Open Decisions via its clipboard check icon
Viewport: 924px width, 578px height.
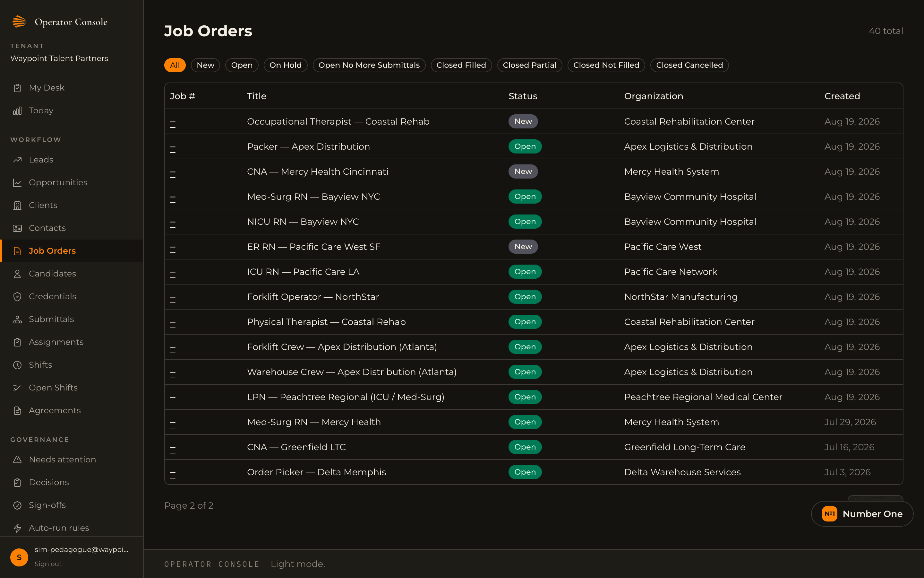17,482
